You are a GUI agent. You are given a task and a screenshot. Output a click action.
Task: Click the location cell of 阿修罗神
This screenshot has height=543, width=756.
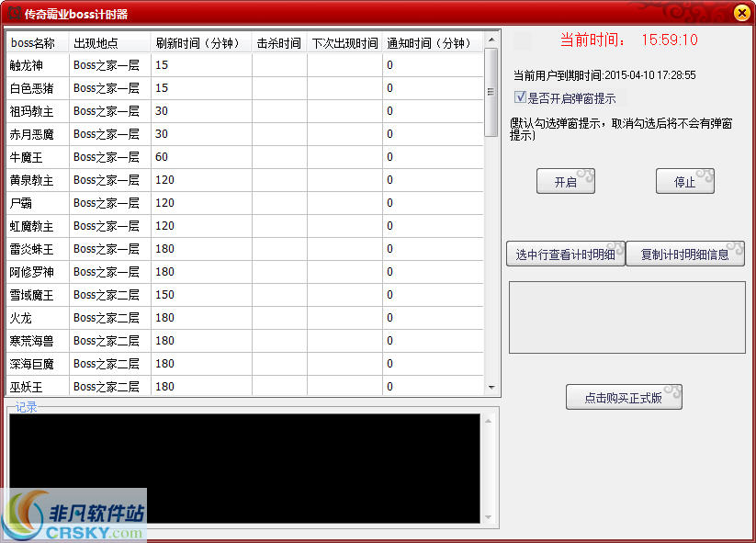coord(110,272)
